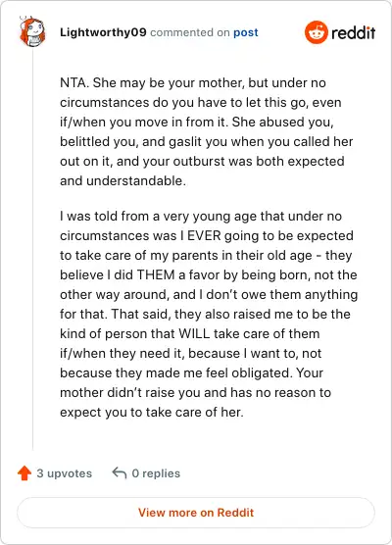Click the "reddit" wordmark text
This screenshot has height=545, width=392.
coord(354,32)
